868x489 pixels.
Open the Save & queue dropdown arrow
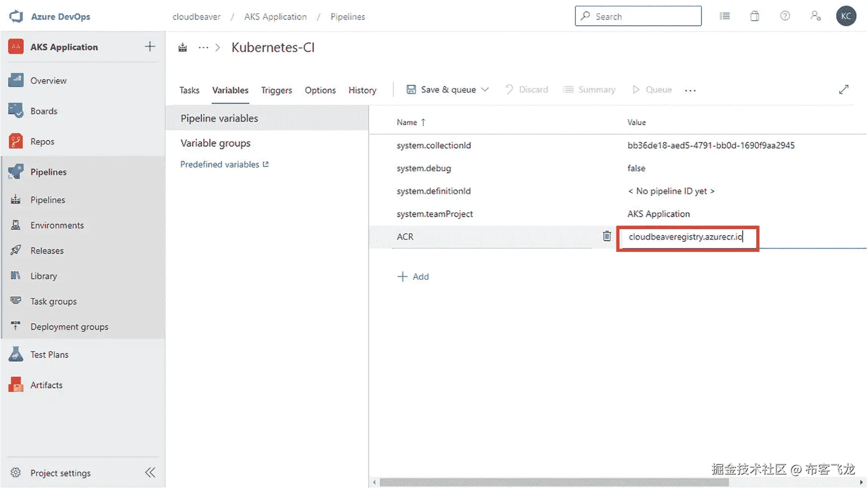[485, 90]
